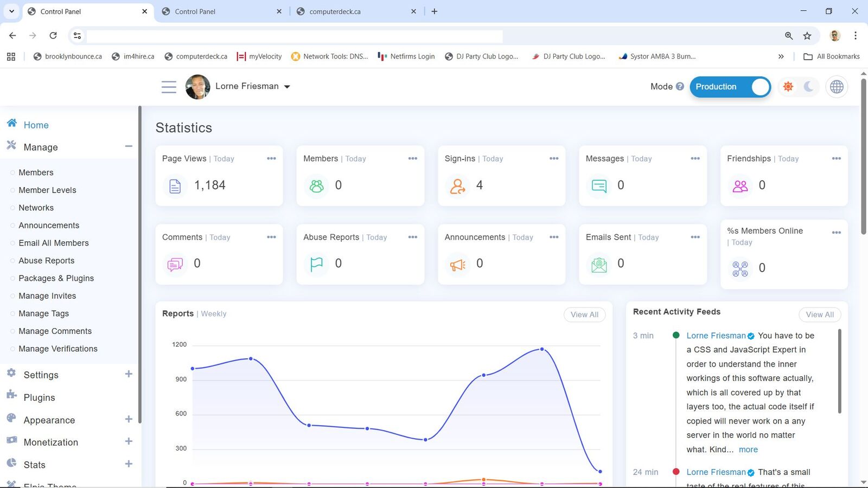
Task: Click the Announcements megaphone icon
Action: [457, 265]
